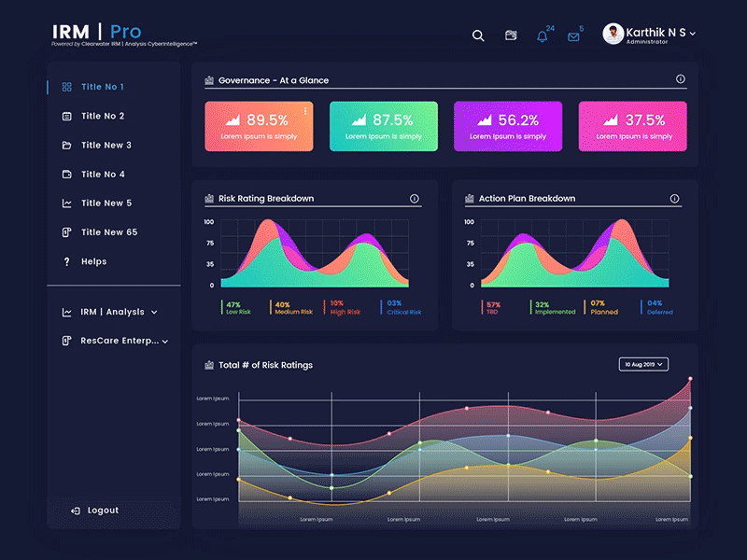Click red line's final top-right data point

click(690, 379)
